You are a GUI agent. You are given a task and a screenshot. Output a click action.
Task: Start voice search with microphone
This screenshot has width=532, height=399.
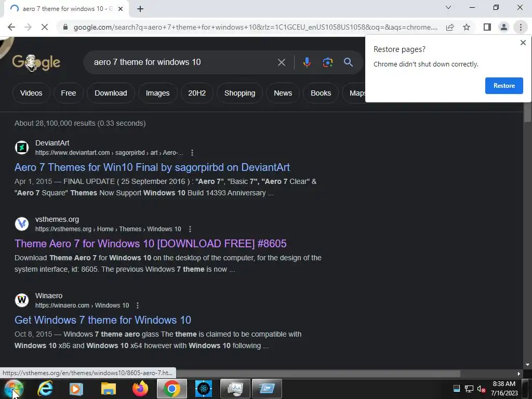[307, 62]
